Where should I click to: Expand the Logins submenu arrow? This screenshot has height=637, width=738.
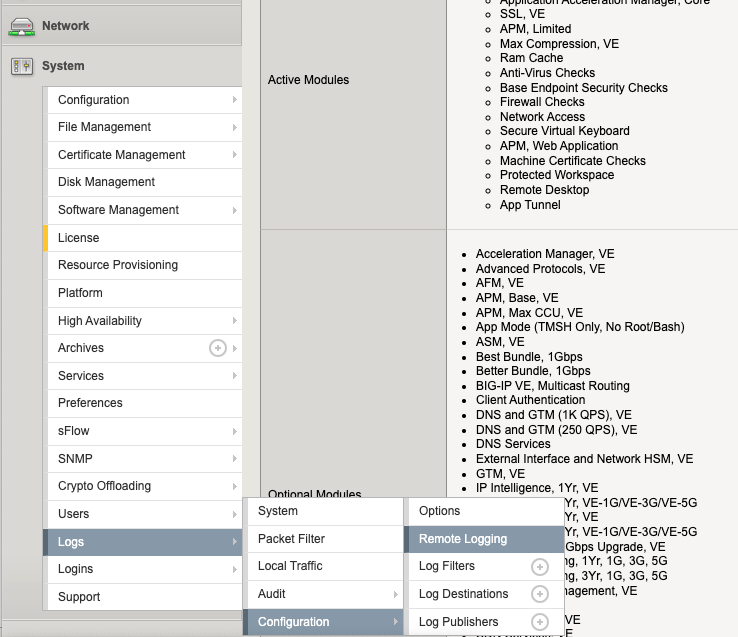234,569
